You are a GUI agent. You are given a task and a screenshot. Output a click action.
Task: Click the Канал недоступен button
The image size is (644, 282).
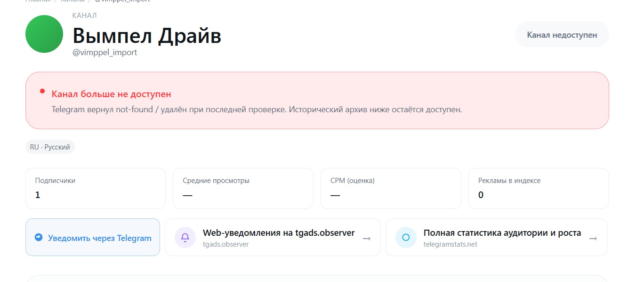(x=562, y=34)
